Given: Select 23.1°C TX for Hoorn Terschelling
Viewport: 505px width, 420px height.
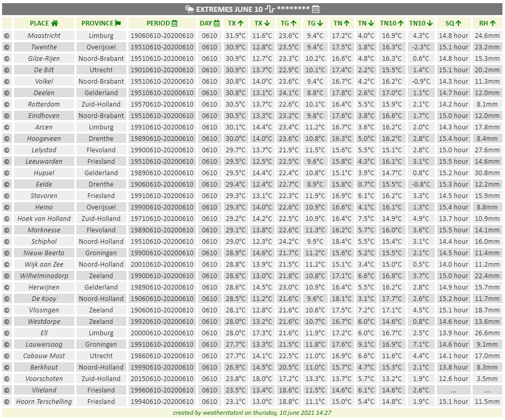Looking at the screenshot, I should coord(236,402).
